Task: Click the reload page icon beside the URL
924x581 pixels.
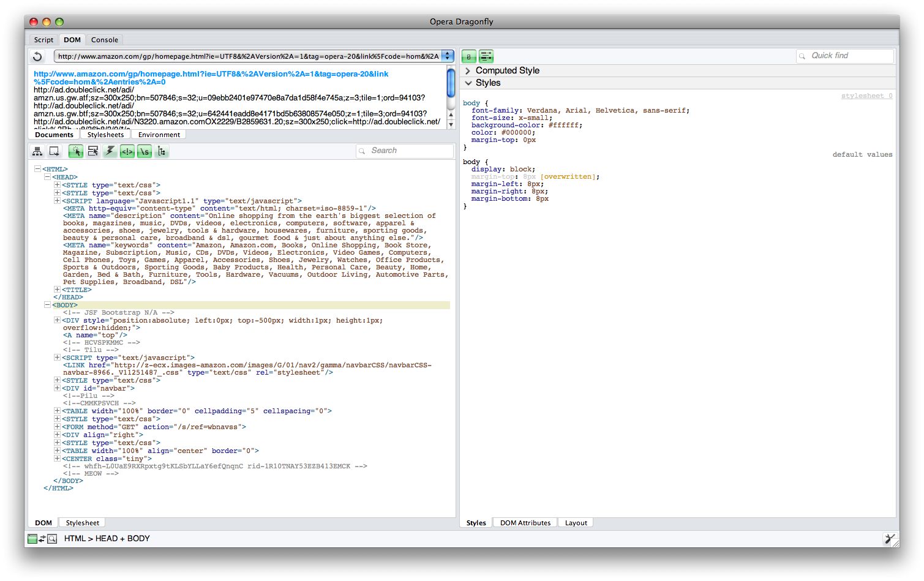Action: click(x=37, y=56)
